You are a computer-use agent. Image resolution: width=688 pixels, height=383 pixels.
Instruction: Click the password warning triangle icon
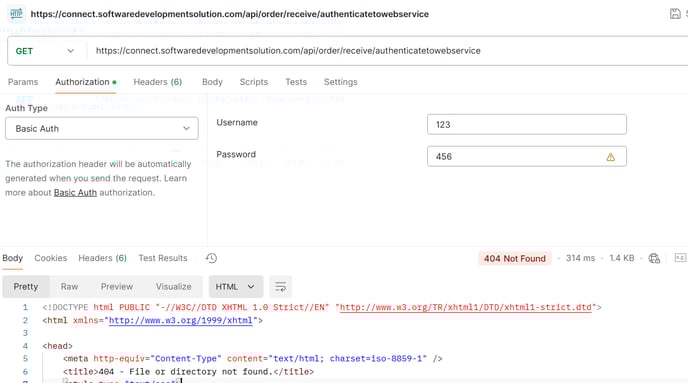pos(610,157)
